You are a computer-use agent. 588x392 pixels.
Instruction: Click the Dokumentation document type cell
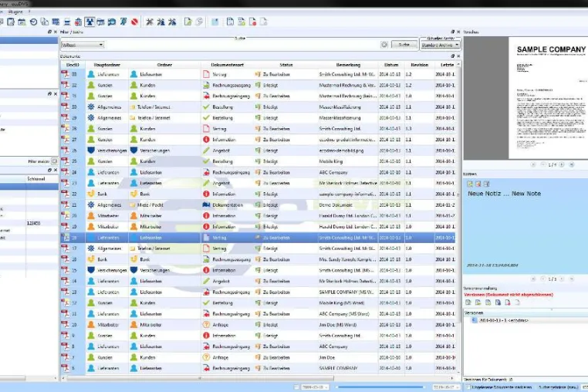tap(227, 205)
